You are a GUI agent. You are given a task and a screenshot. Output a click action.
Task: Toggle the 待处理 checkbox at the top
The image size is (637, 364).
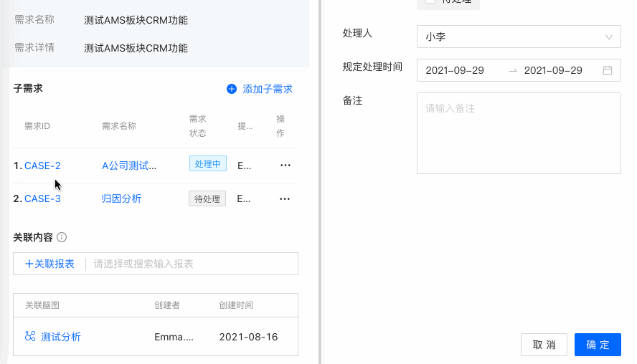pos(430,2)
